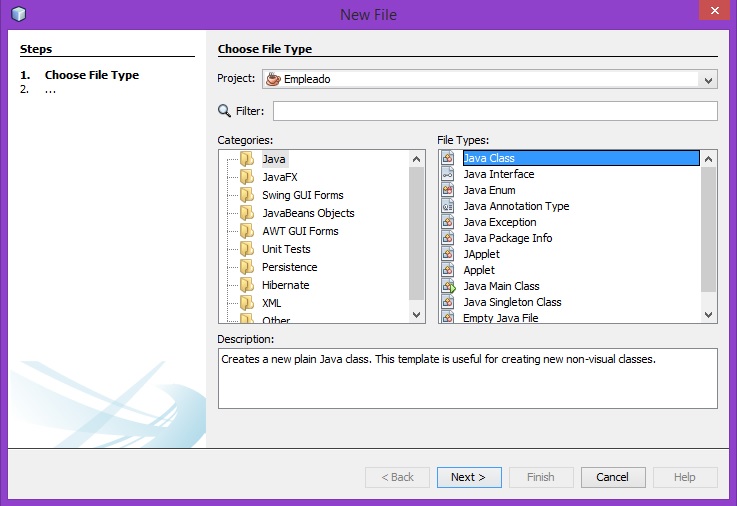The height and width of the screenshot is (506, 737).
Task: Click the Java Main Class icon
Action: [x=448, y=286]
